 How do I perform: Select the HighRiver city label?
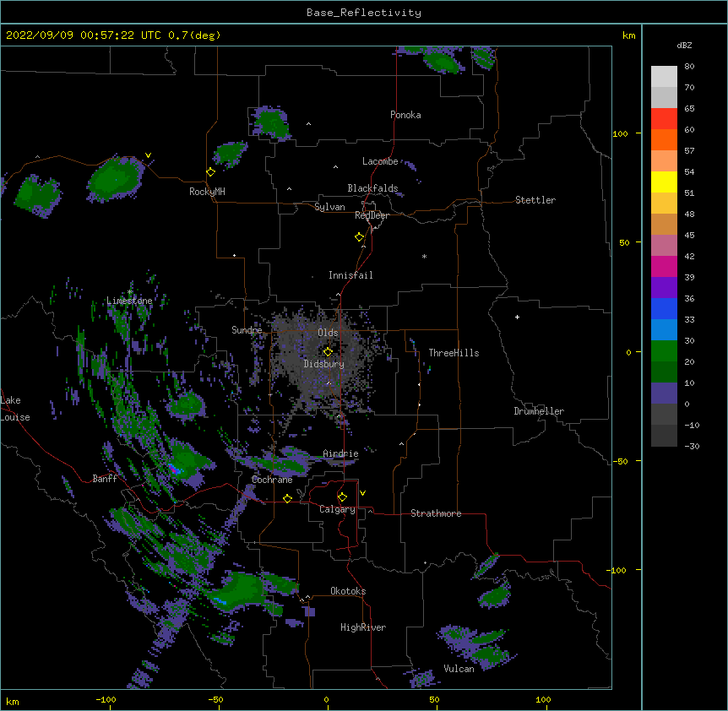[x=363, y=627]
